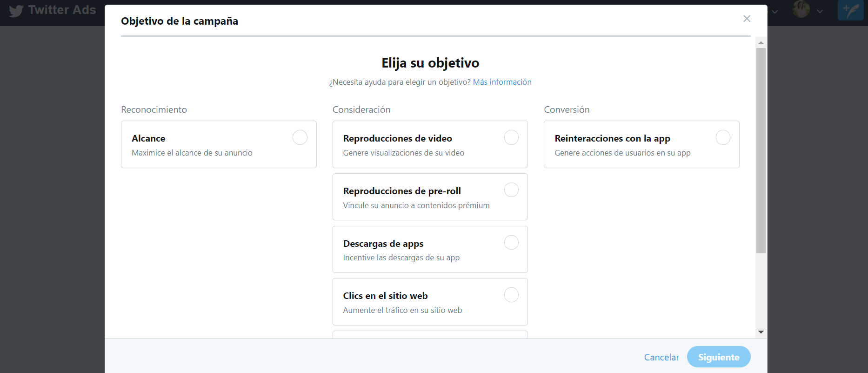Viewport: 868px width, 373px height.
Task: Open the Más información help link
Action: [x=502, y=82]
